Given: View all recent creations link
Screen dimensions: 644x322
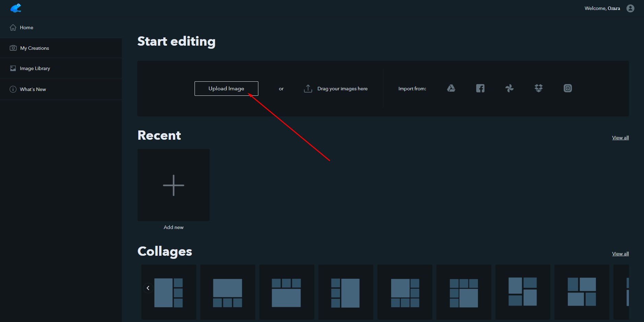Looking at the screenshot, I should [620, 138].
